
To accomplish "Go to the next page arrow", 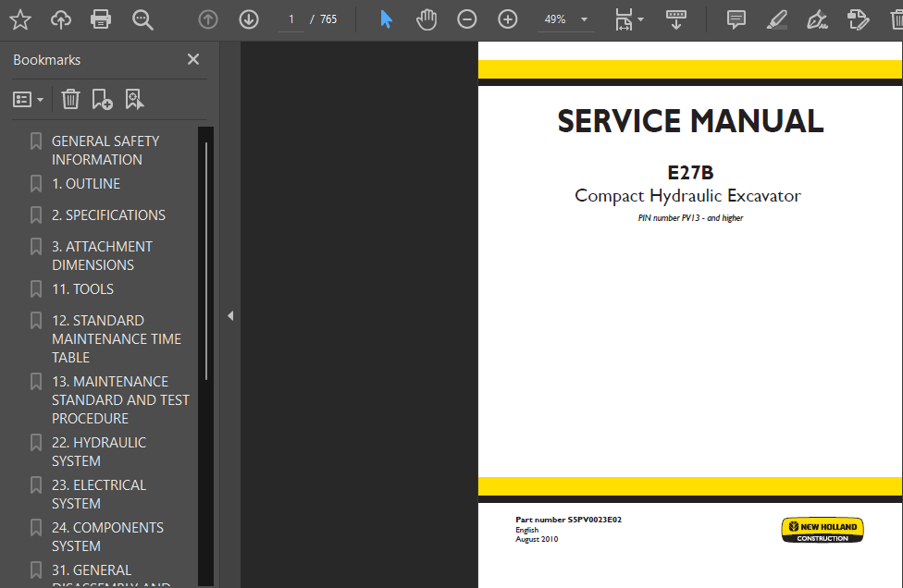I will [x=249, y=19].
